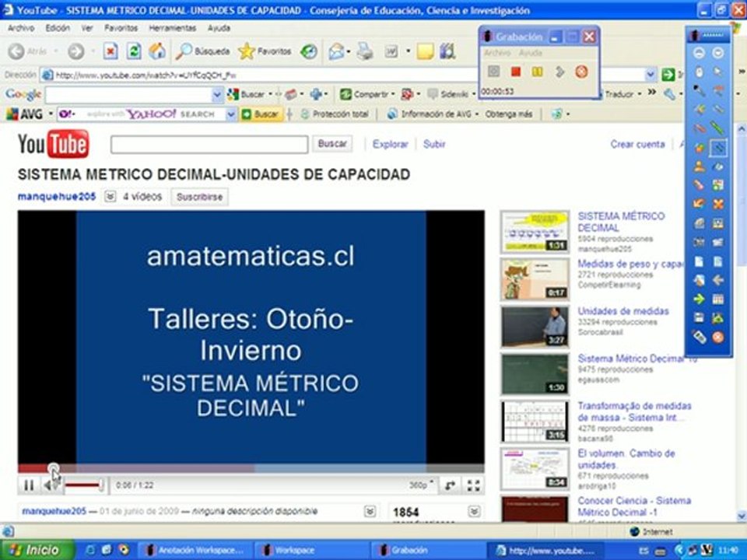This screenshot has height=560, width=747.
Task: Expand the 1854 views statistics
Action: tap(474, 512)
